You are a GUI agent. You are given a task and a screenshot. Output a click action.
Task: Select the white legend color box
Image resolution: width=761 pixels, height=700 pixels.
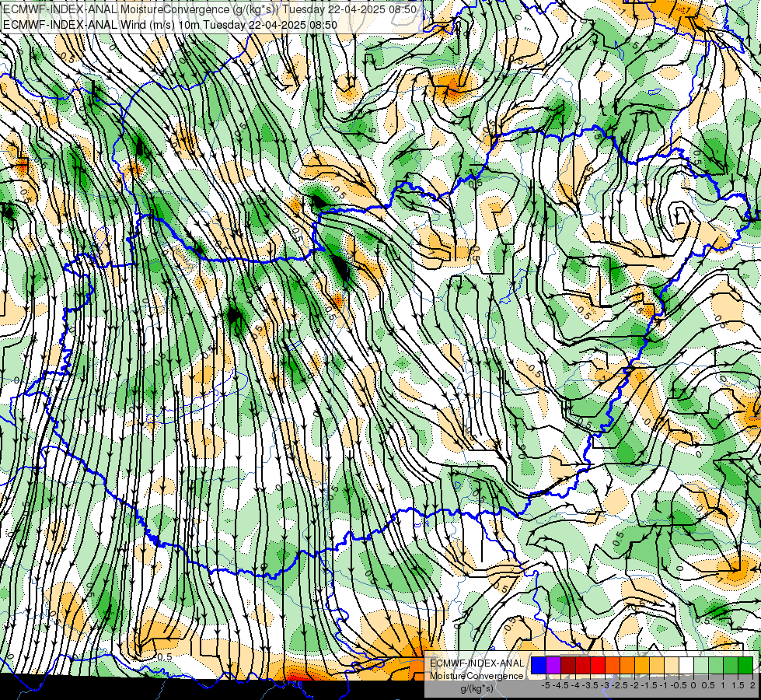686,665
